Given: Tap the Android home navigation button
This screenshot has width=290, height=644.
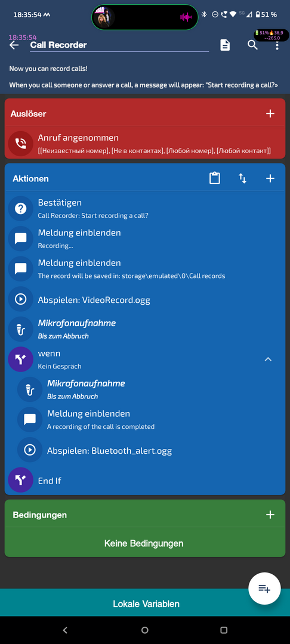Looking at the screenshot, I should pyautogui.click(x=144, y=630).
